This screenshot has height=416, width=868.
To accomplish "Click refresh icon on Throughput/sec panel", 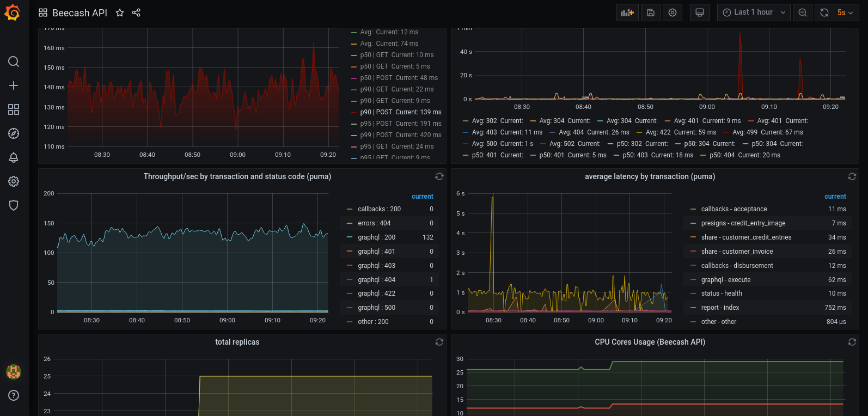I will (x=439, y=176).
